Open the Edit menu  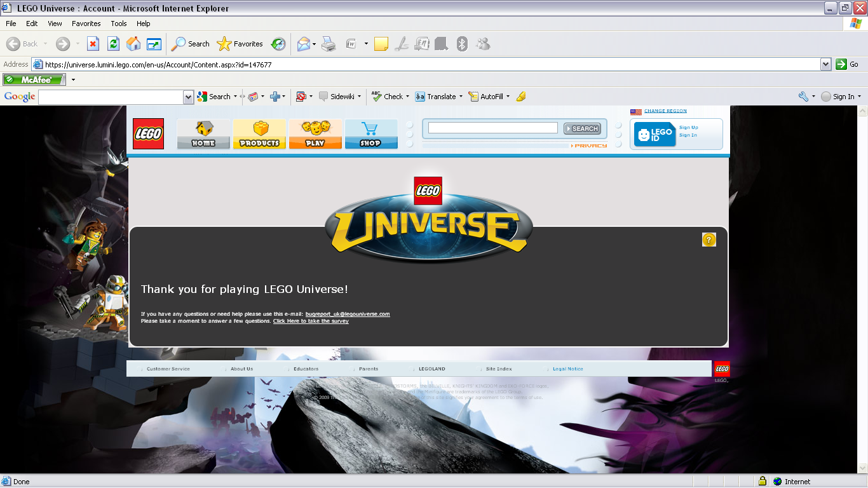(32, 24)
